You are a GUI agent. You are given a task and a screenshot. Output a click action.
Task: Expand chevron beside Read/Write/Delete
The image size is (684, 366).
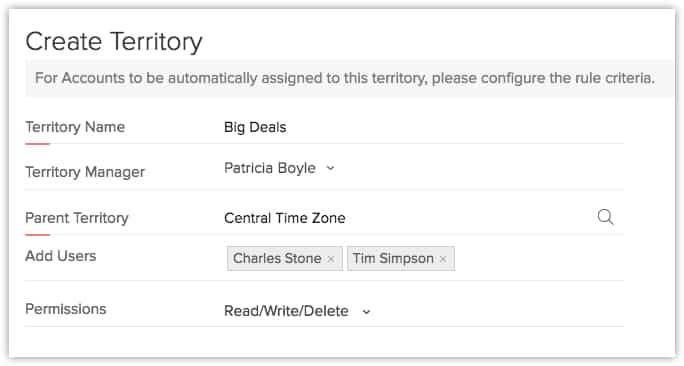click(366, 311)
